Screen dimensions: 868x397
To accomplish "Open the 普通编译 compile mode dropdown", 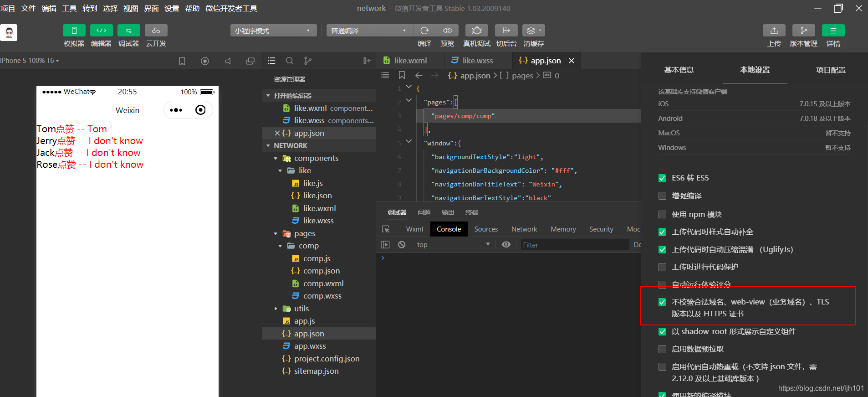I will point(369,31).
